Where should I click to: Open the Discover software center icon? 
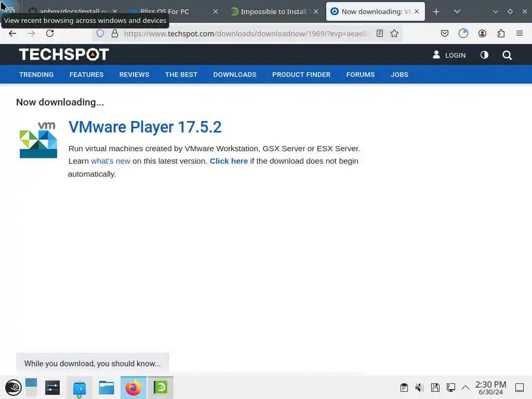coord(79,388)
